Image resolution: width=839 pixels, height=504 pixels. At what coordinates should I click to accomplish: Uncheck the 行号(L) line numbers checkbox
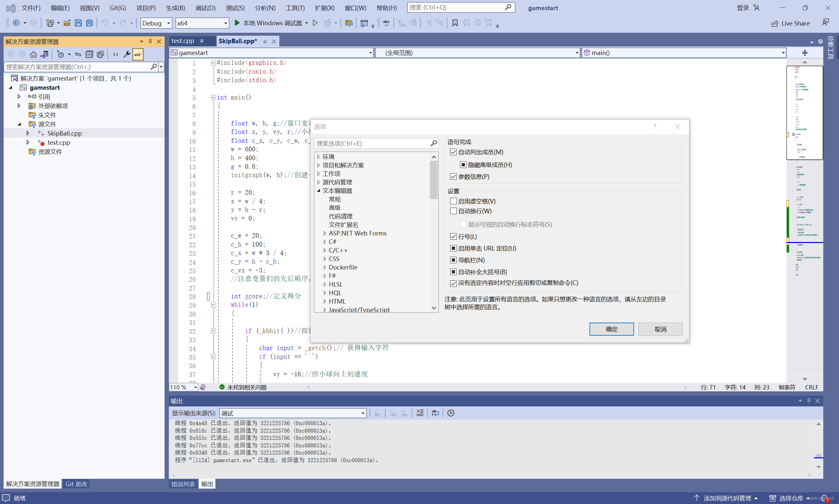coord(453,237)
